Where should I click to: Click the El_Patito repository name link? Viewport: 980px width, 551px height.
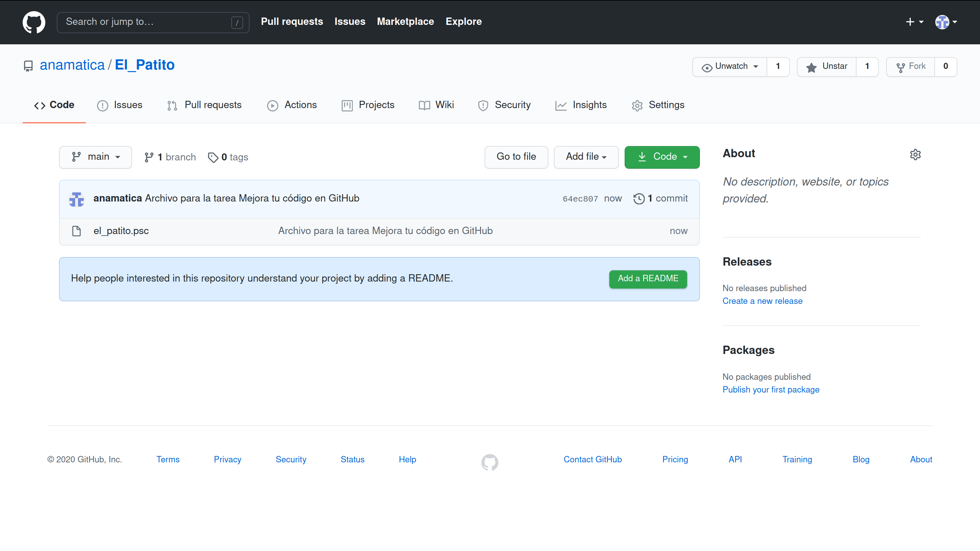[x=145, y=65]
